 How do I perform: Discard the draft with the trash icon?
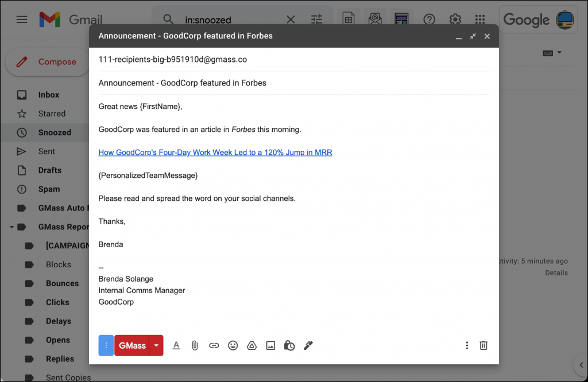(x=483, y=345)
